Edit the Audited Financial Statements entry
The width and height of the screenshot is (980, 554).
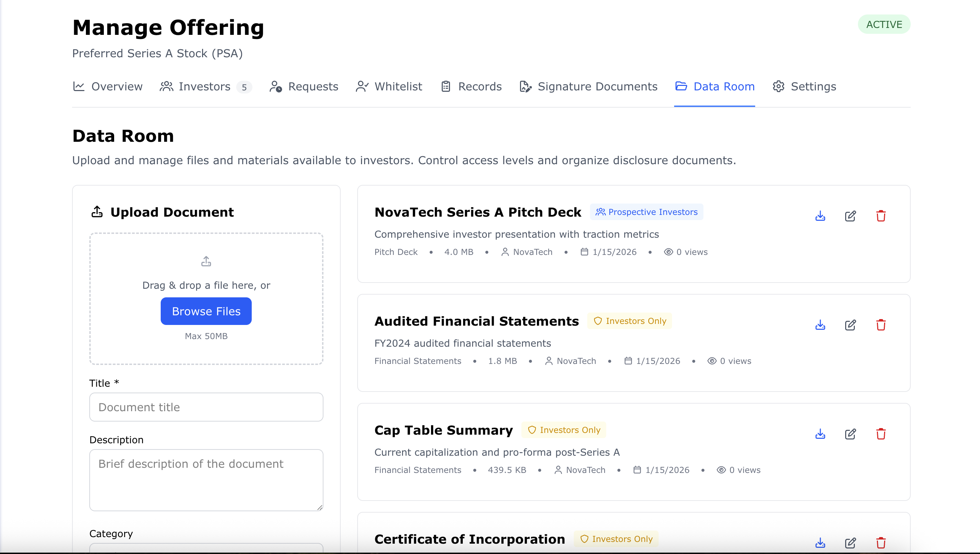coord(851,325)
